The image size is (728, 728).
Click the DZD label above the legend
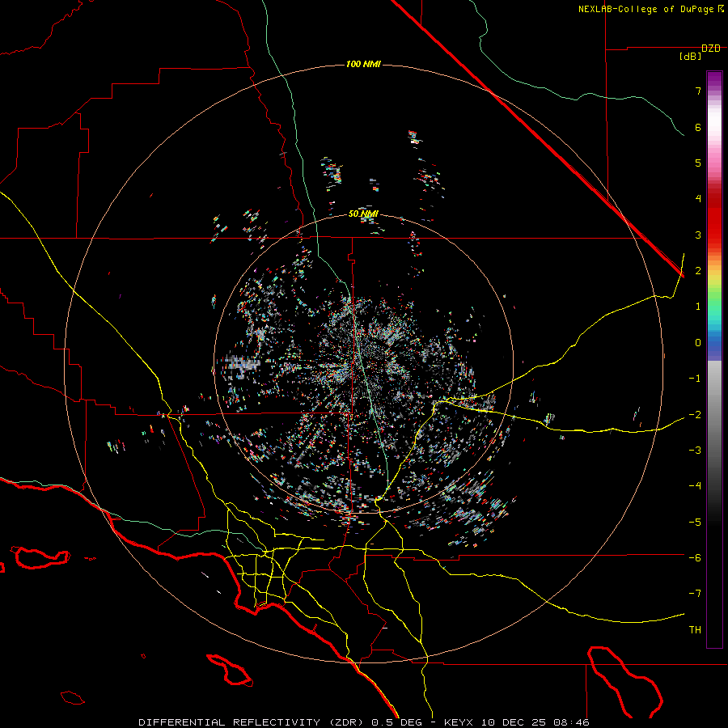[710, 49]
